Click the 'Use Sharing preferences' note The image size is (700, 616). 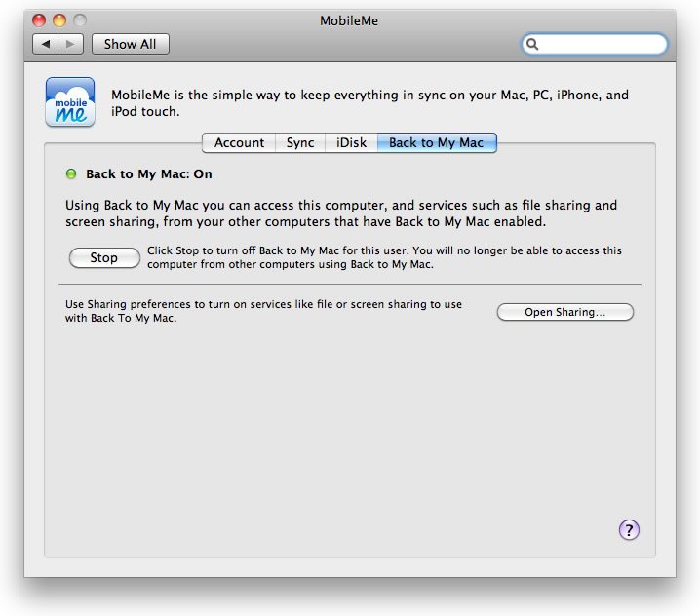(x=263, y=311)
